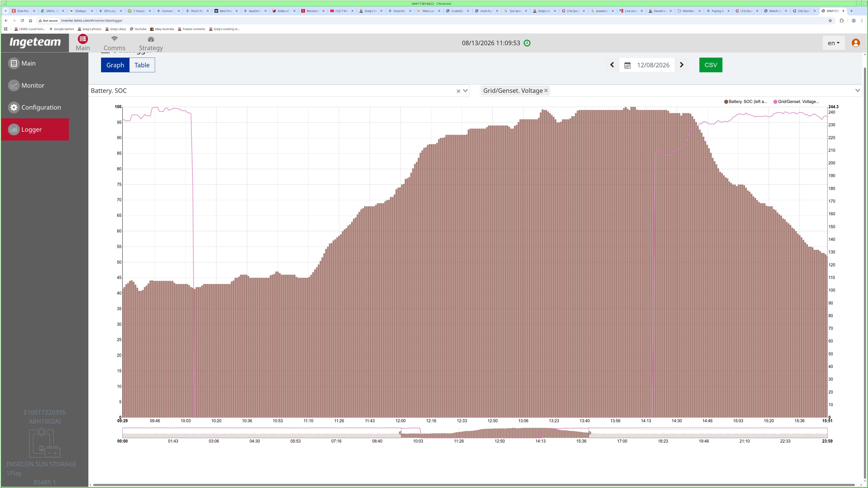Open the orange user account icon
The image size is (868, 488).
856,43
